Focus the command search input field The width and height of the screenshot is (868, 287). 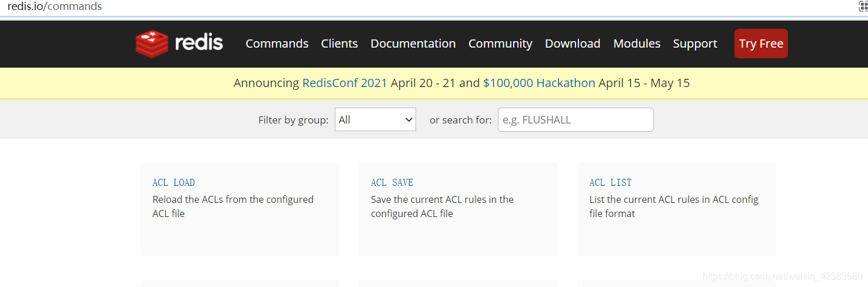click(x=576, y=119)
